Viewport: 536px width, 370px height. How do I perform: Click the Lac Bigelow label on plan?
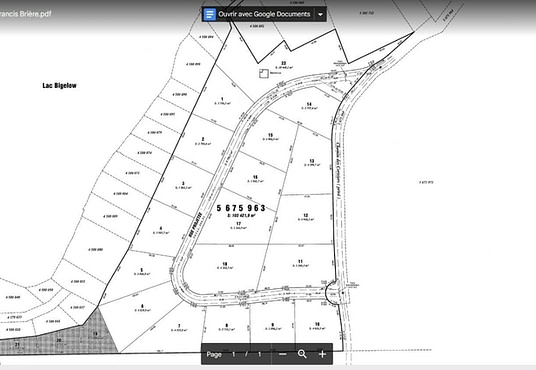59,85
